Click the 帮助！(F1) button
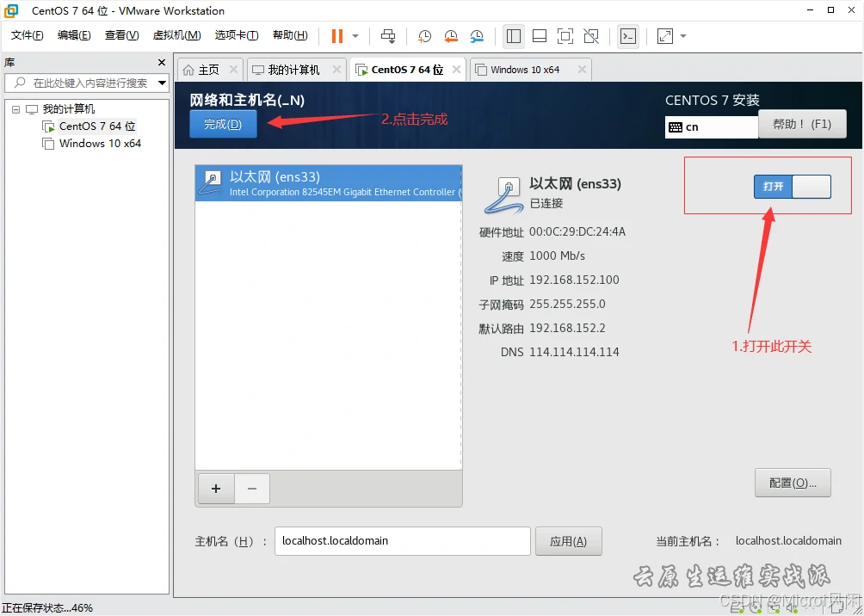864x616 pixels. click(x=802, y=124)
